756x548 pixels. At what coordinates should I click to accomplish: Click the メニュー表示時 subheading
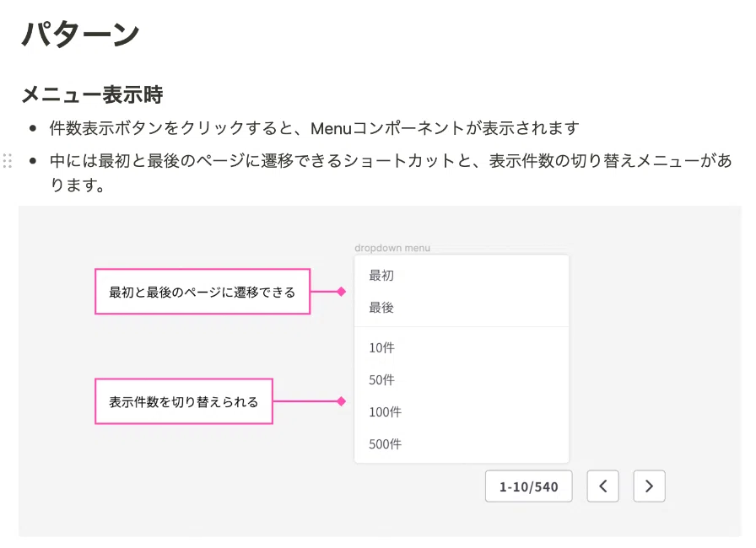(93, 94)
